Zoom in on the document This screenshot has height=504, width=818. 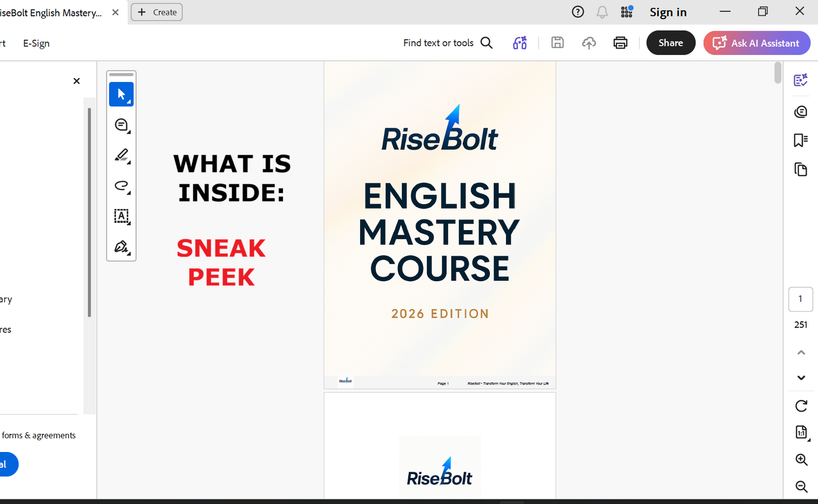coord(801,460)
